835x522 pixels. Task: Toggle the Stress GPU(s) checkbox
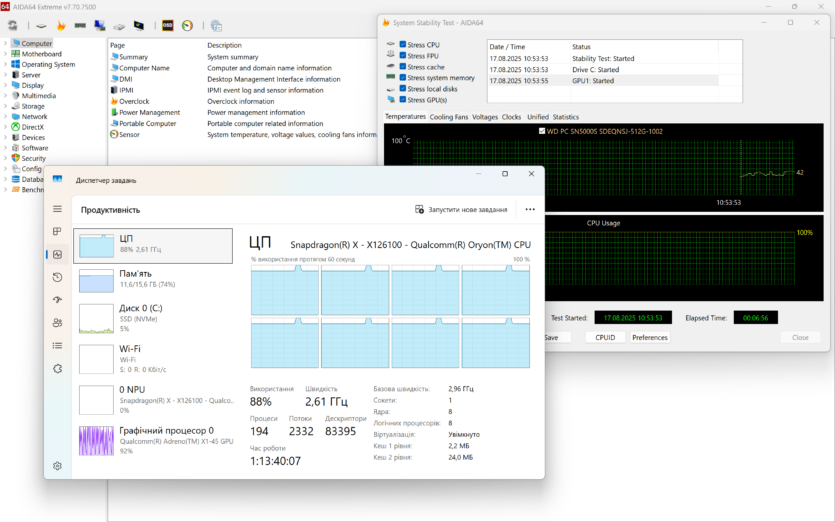click(403, 100)
